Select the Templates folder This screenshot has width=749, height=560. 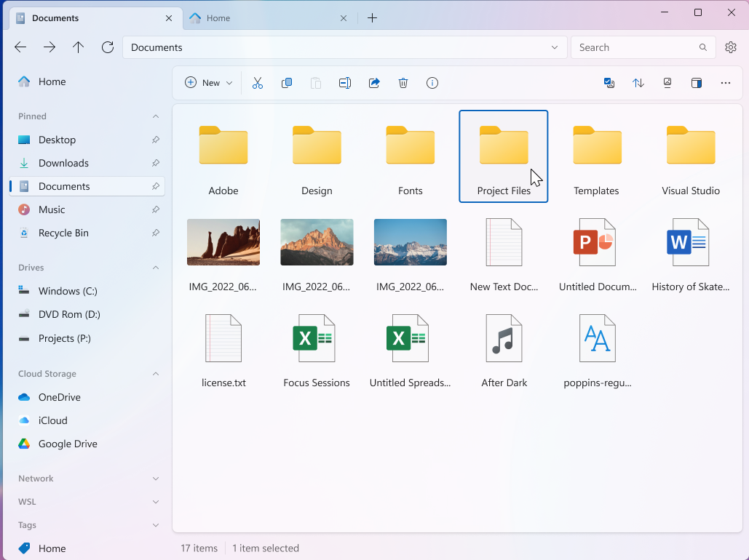click(597, 156)
